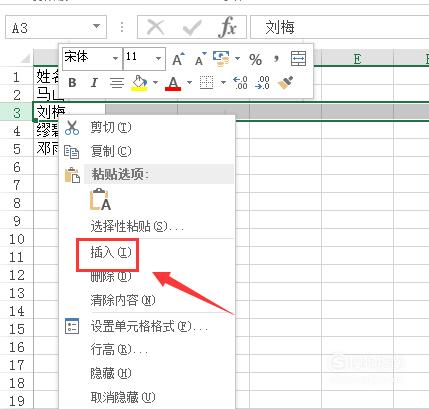Screen dimensions: 429x409
Task: Click the formula bar containing 刘梅
Action: coord(339,27)
